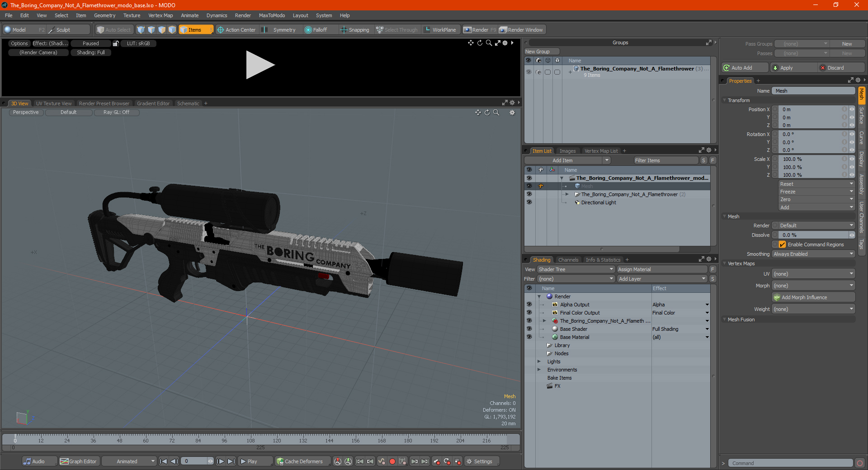The width and height of the screenshot is (868, 470).
Task: Jump to last frame
Action: point(231,461)
